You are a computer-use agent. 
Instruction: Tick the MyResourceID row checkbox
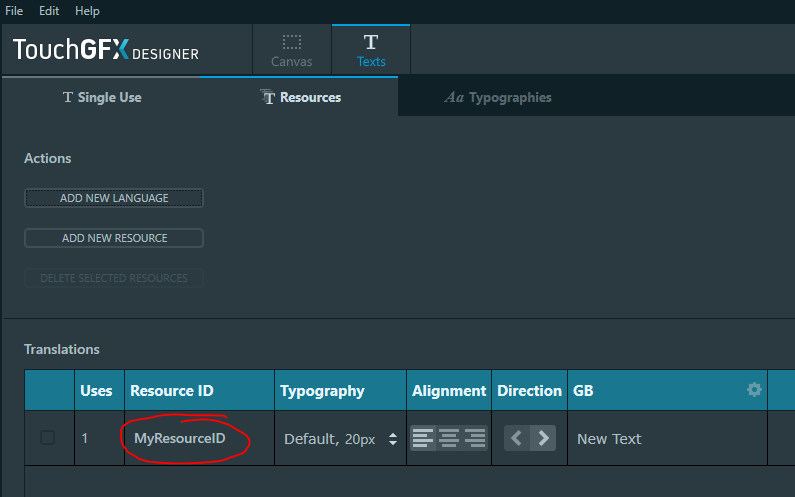pos(47,438)
